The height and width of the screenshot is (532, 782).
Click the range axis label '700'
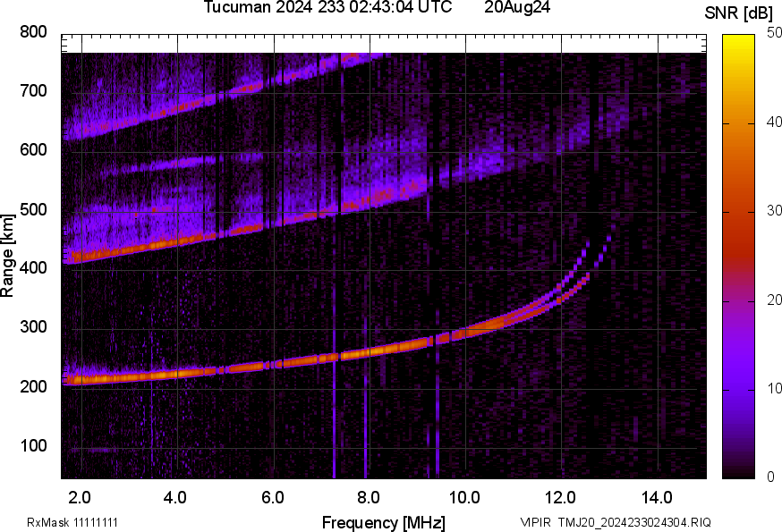pos(33,91)
